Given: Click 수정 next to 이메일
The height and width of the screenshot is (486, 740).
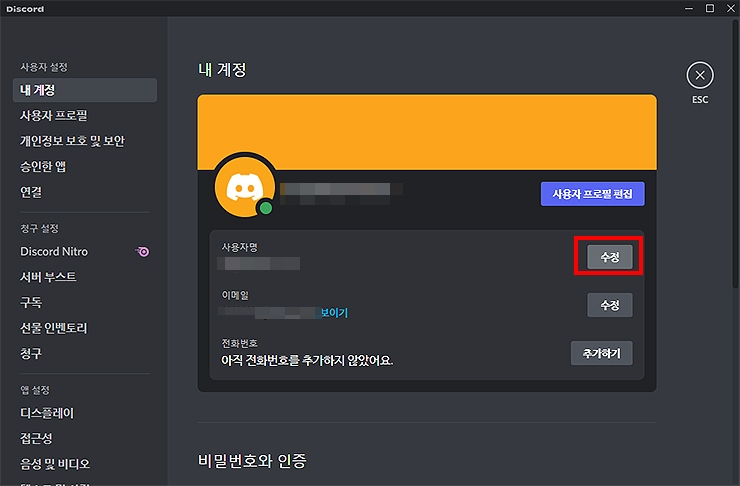Looking at the screenshot, I should (610, 305).
